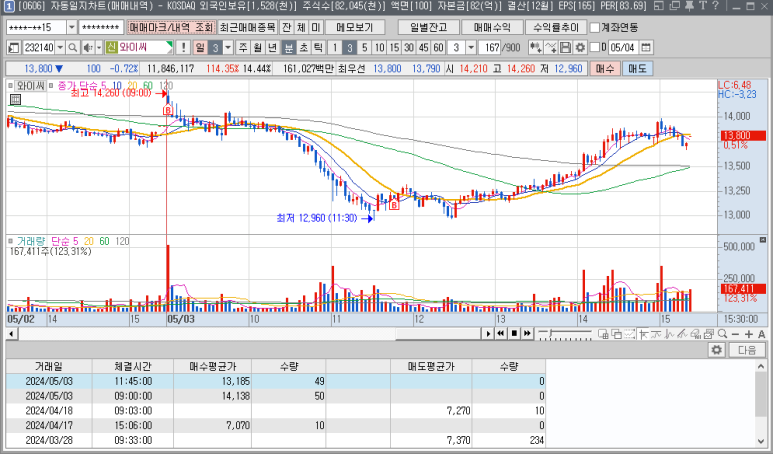
Task: Click the speaker sound icon
Action: [x=88, y=47]
